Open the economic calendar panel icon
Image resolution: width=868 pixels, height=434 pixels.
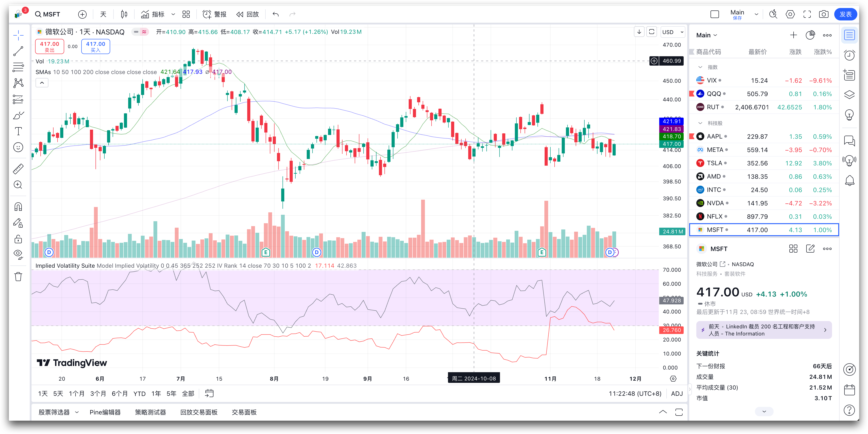pos(849,390)
